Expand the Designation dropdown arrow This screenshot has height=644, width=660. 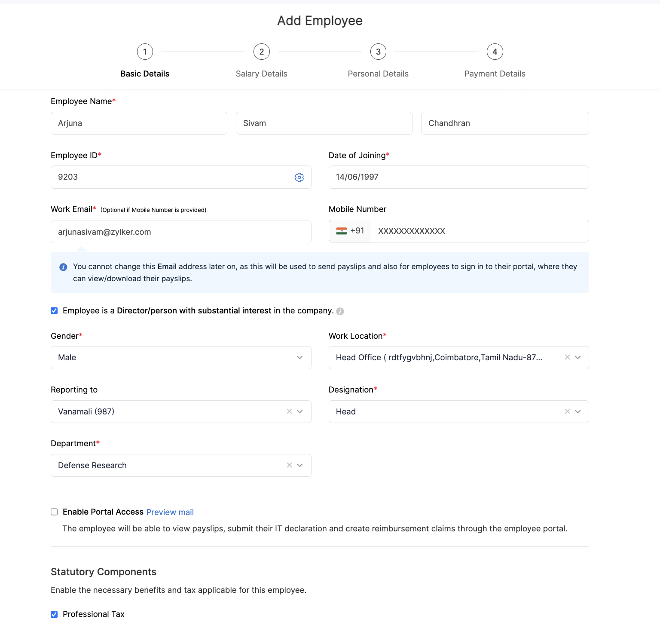[578, 411]
